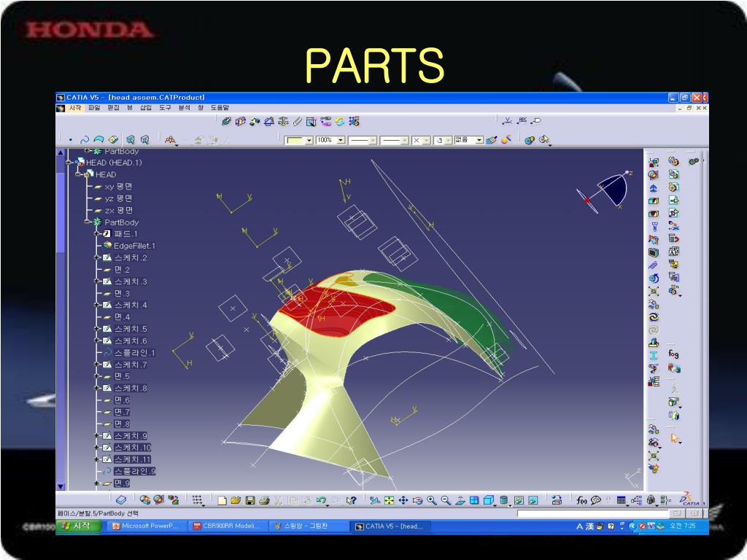
Task: Open the 파일 menu
Action: 94,108
